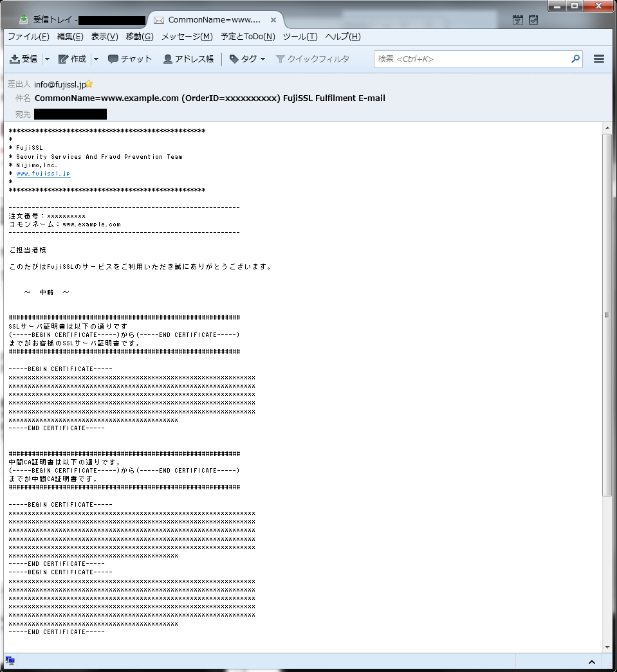Click the star next to info@fujissl.jp
This screenshot has width=617, height=672.
coord(89,84)
